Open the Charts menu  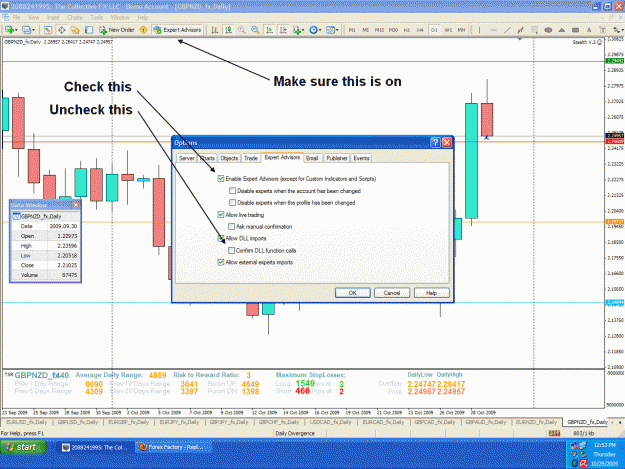[x=75, y=18]
